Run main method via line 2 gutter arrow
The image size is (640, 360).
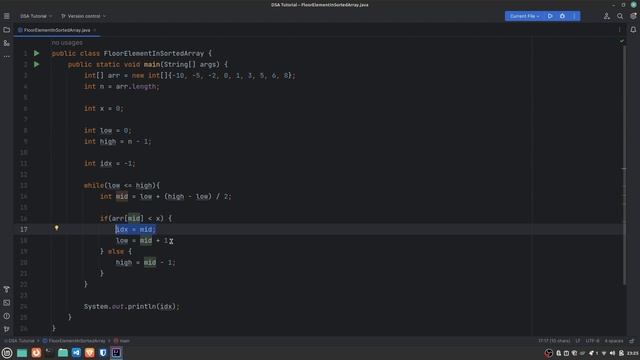[x=36, y=64]
